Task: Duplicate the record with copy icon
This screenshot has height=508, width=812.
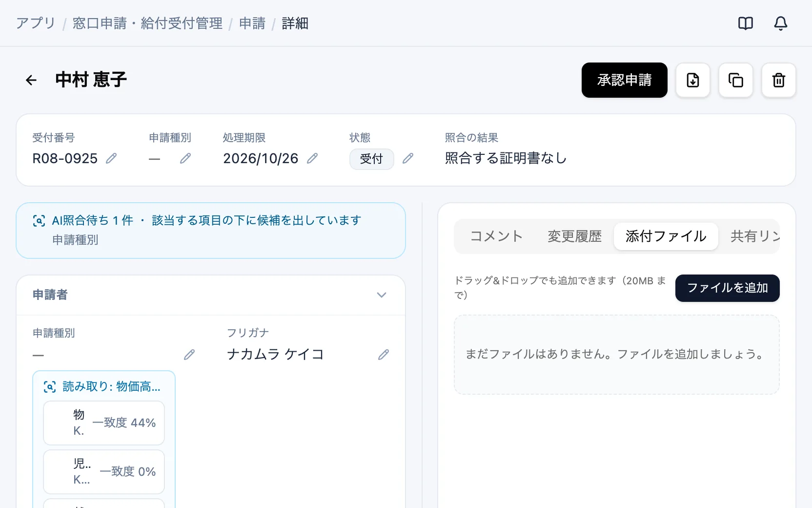Action: (x=736, y=80)
